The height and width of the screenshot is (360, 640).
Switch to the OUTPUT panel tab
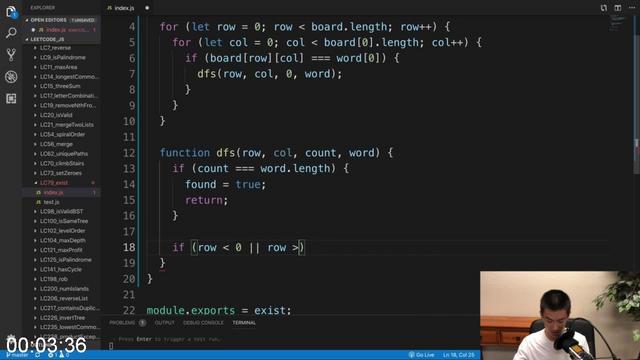click(x=164, y=323)
